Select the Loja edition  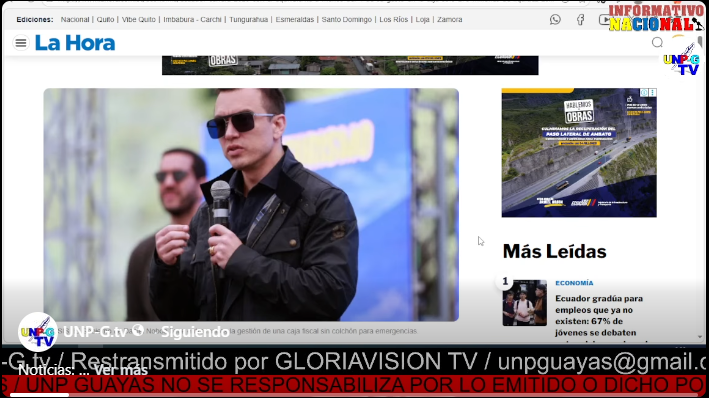click(x=422, y=19)
